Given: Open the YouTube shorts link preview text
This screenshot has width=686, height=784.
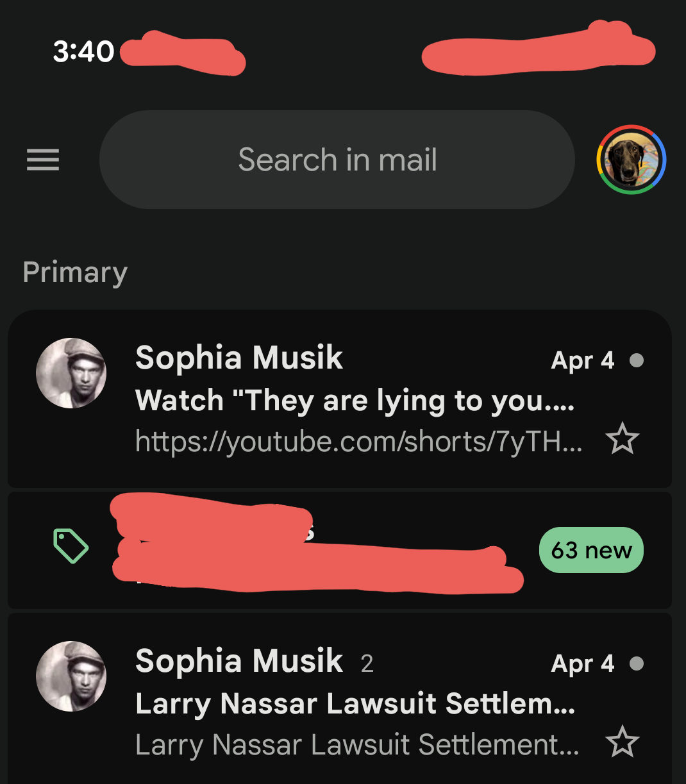Looking at the screenshot, I should 358,441.
